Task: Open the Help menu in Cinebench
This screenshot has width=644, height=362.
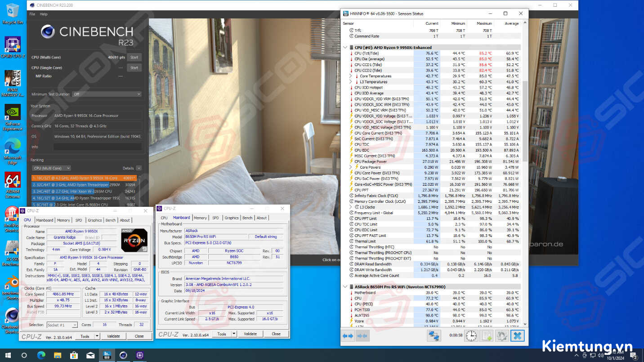Action: tap(44, 14)
